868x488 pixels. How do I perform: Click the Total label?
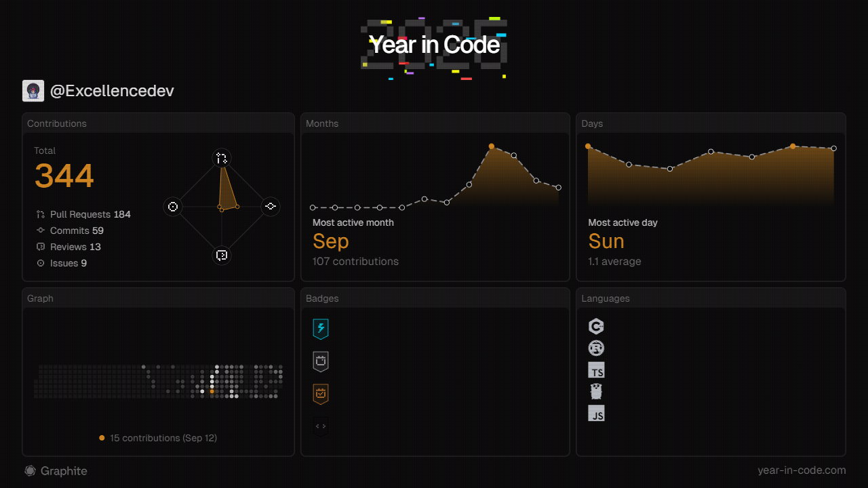(45, 150)
